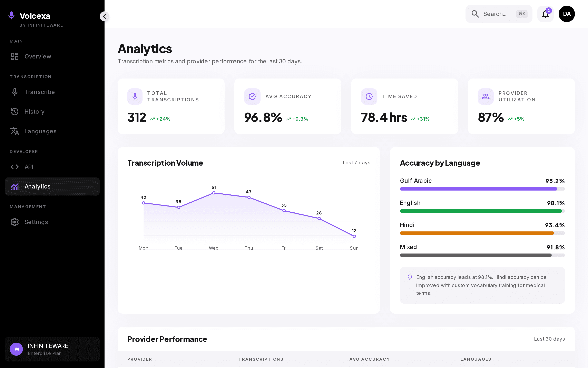Screen dimensions: 588x368
Task: Click the Total Transcriptions microphone icon
Action: point(135,96)
